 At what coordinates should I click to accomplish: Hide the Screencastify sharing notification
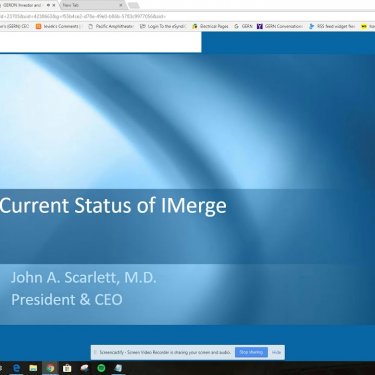pos(276,352)
